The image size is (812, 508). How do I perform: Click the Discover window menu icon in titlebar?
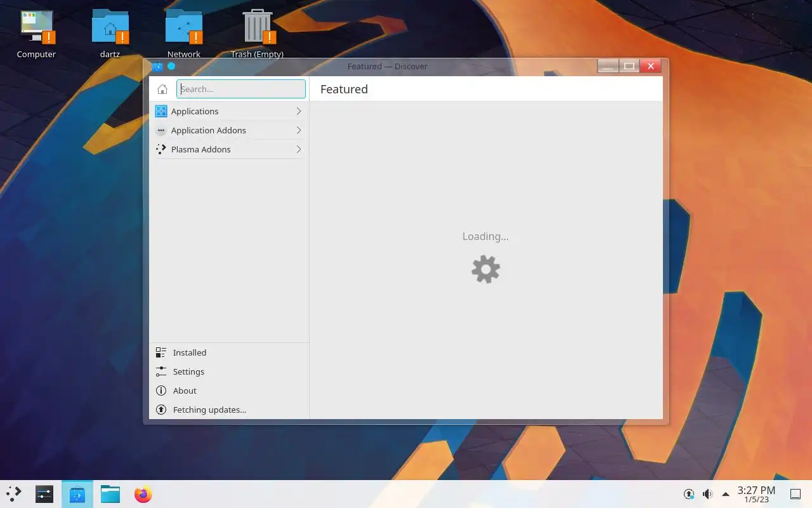pos(157,66)
